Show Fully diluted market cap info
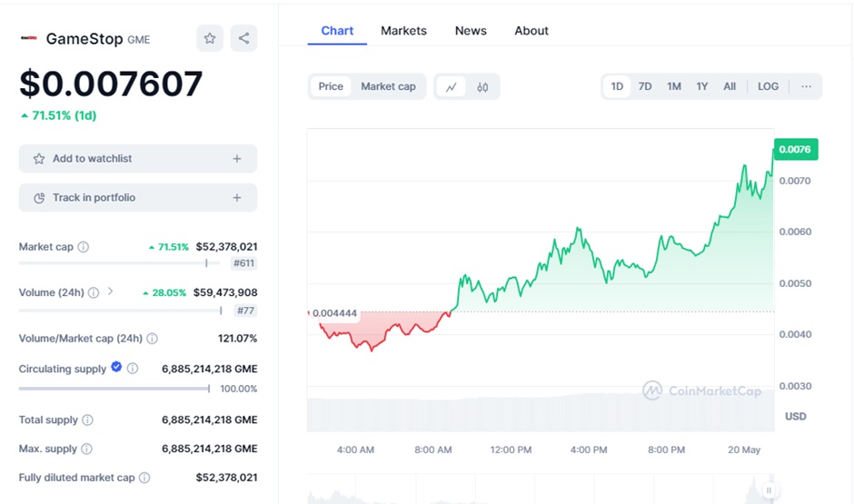854x504 pixels. pos(144,478)
